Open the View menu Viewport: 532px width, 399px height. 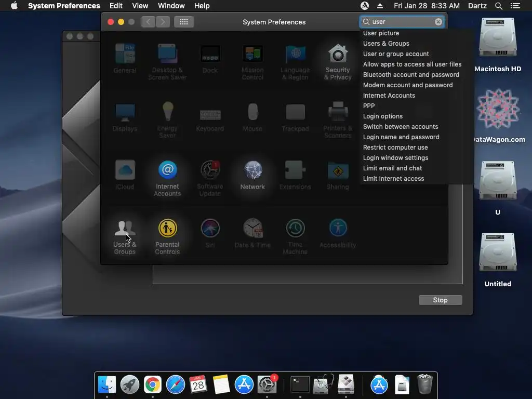pos(140,6)
